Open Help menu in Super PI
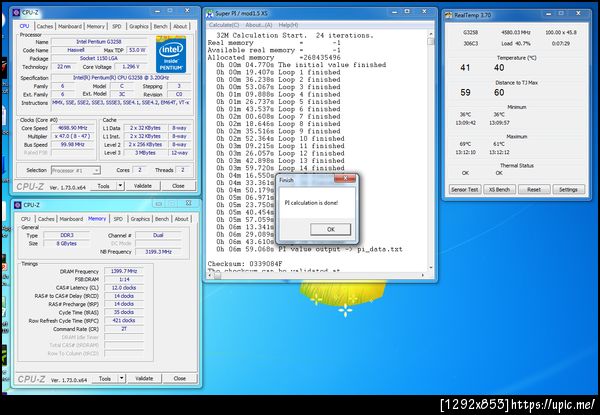This screenshot has width=600, height=415. click(288, 25)
